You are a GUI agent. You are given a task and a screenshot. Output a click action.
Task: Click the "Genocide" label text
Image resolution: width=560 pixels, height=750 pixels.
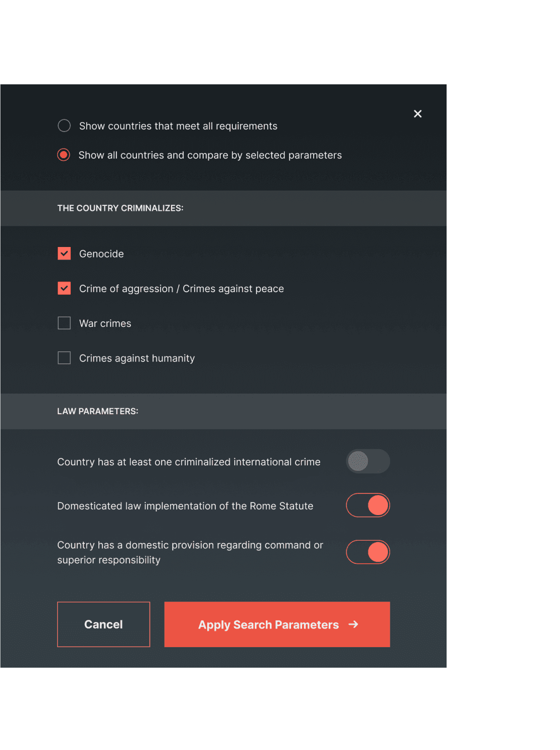tap(101, 254)
